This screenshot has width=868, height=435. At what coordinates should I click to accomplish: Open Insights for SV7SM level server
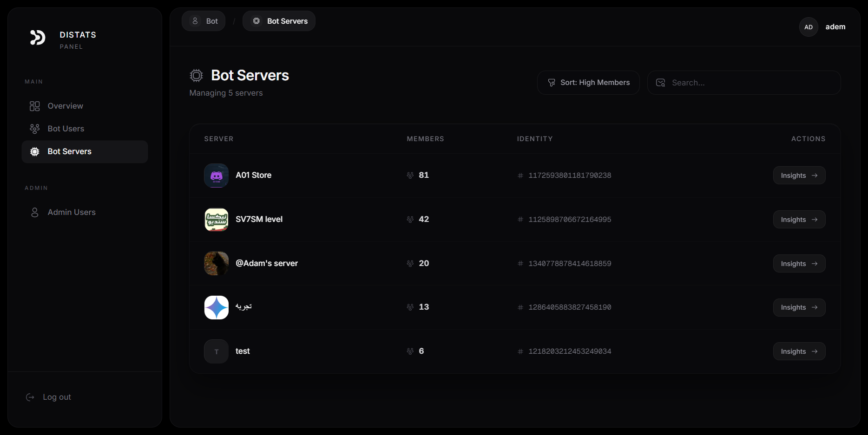click(x=798, y=219)
